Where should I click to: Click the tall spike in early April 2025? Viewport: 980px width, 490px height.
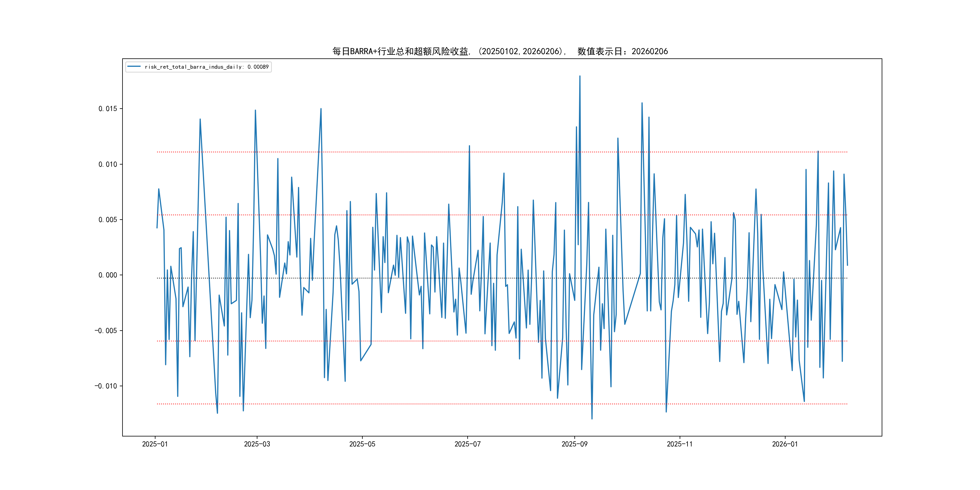click(x=321, y=109)
